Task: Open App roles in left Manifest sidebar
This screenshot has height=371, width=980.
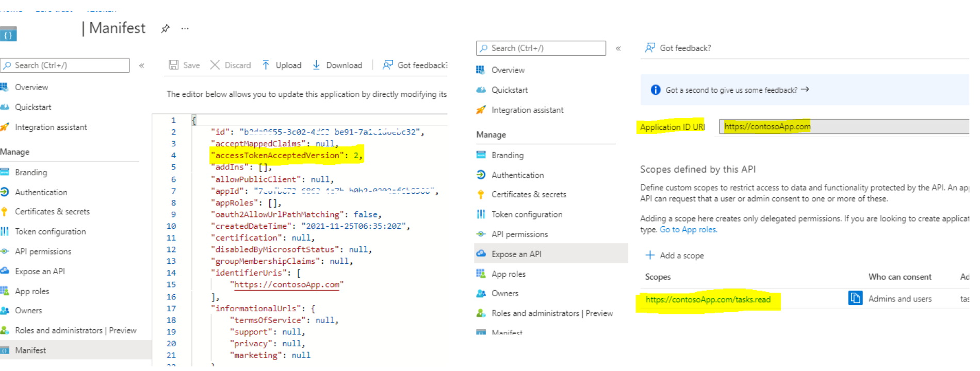Action: tap(32, 291)
